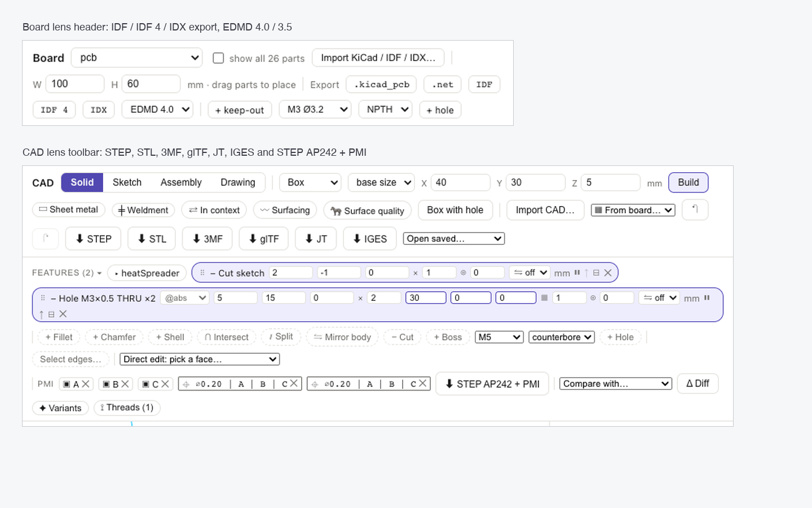Delete PMI datum A
The height and width of the screenshot is (508, 812).
[86, 384]
